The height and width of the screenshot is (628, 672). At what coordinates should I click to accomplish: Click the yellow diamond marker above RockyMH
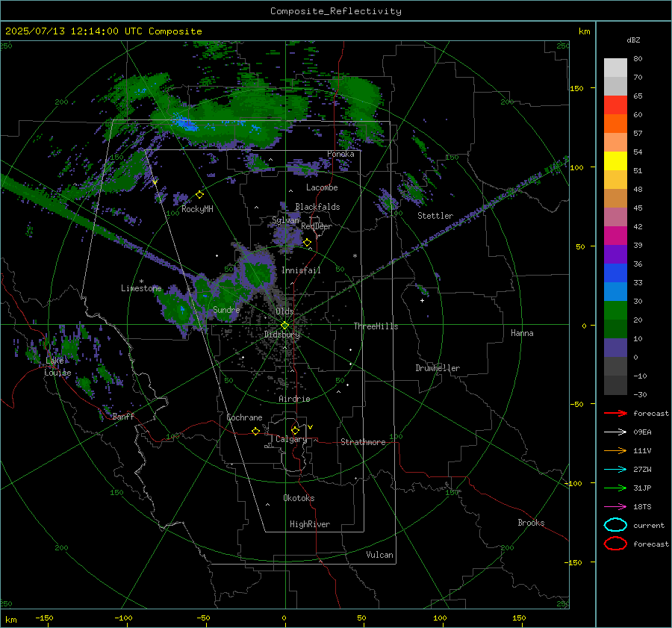click(199, 195)
